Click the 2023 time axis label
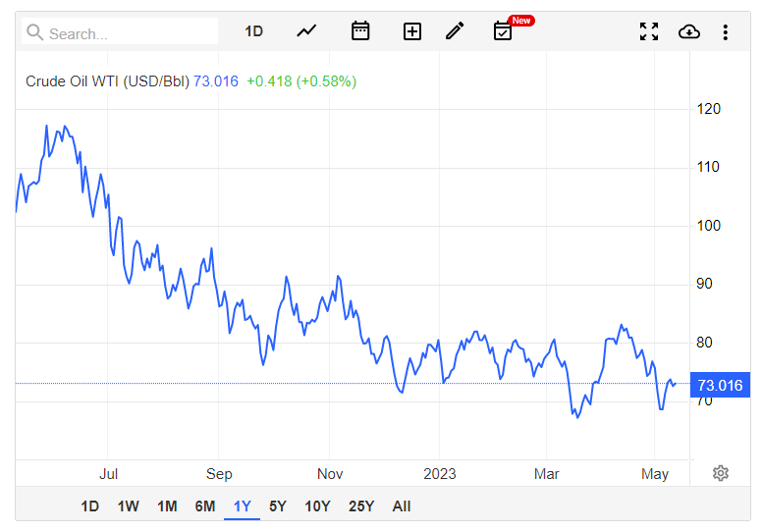This screenshot has height=532, width=762. pyautogui.click(x=440, y=474)
